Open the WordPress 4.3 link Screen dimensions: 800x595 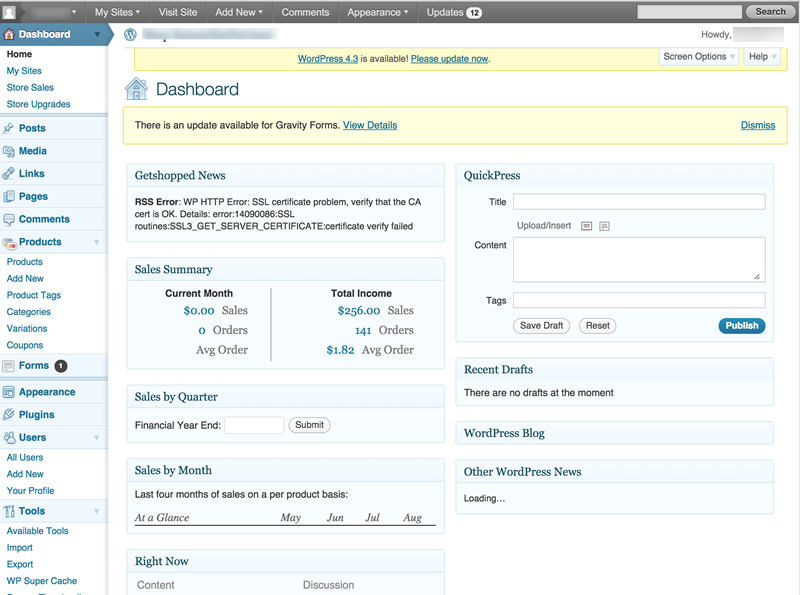(328, 59)
